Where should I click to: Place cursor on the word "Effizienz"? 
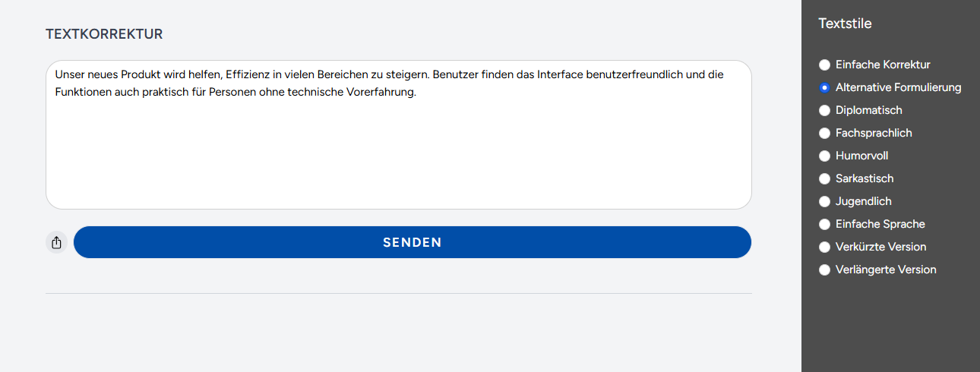tap(249, 75)
